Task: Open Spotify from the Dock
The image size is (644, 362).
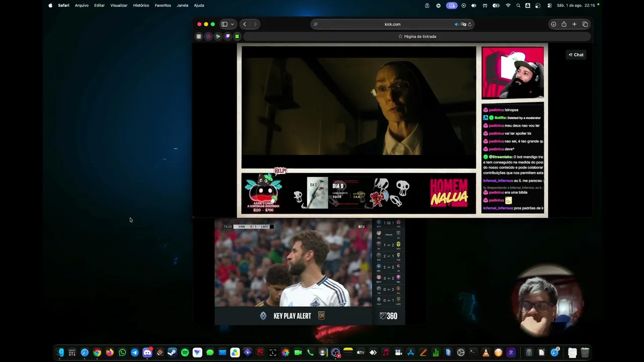Action: click(185, 352)
